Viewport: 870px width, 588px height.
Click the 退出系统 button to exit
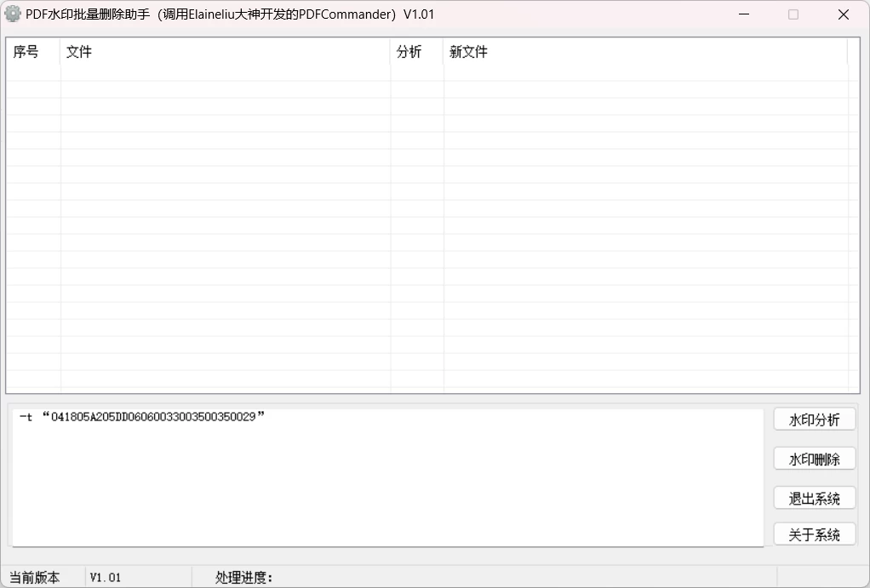click(x=814, y=497)
